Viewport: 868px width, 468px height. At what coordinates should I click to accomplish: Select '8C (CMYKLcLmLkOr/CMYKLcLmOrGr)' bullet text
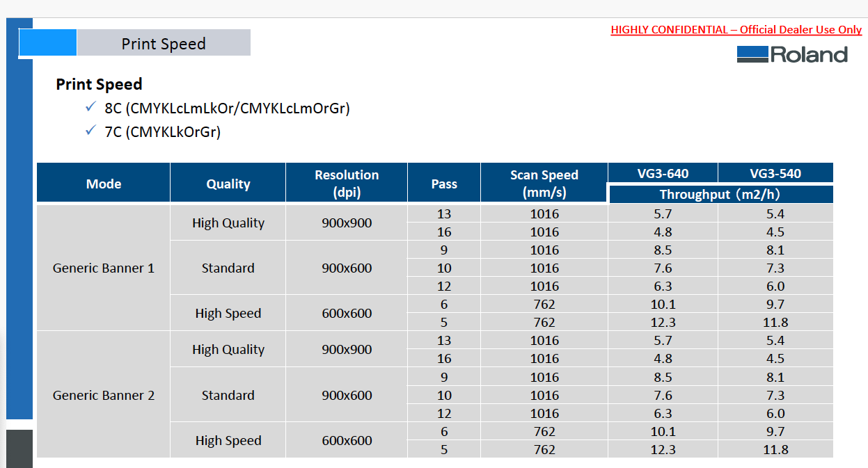point(228,108)
